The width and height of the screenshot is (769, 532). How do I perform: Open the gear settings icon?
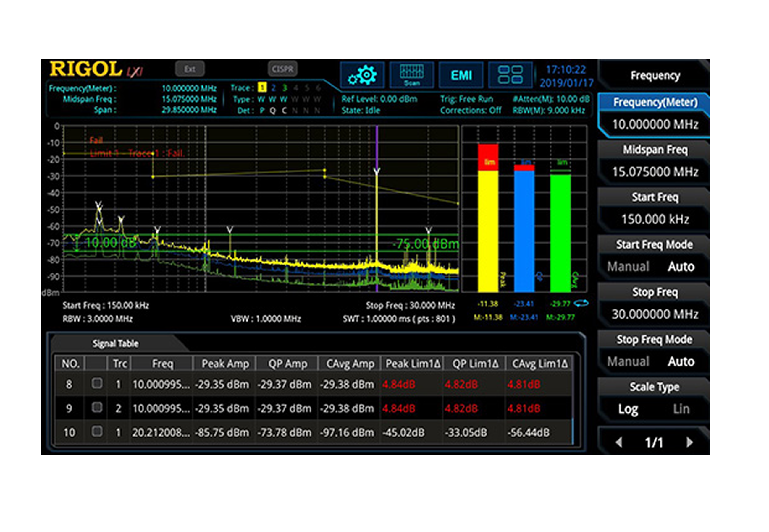[x=362, y=75]
